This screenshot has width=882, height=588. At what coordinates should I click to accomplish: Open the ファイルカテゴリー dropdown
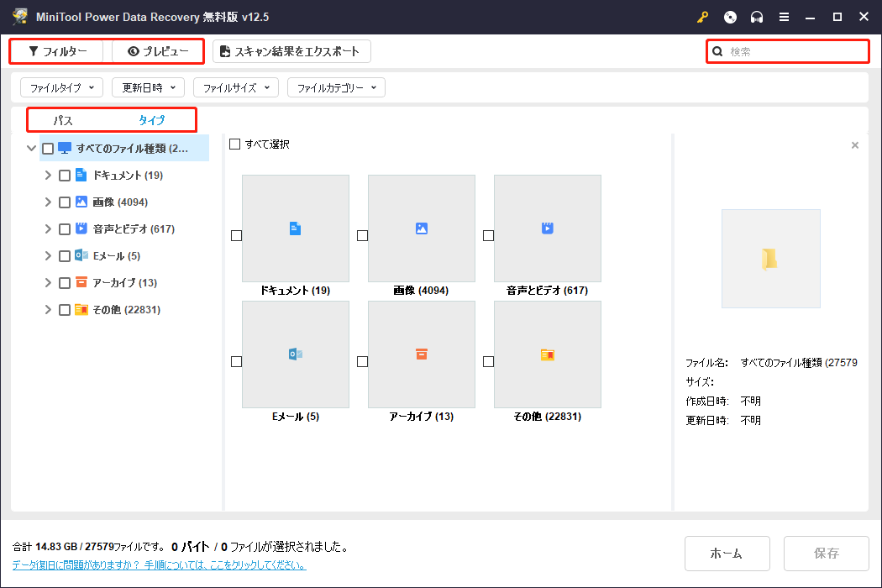click(336, 87)
